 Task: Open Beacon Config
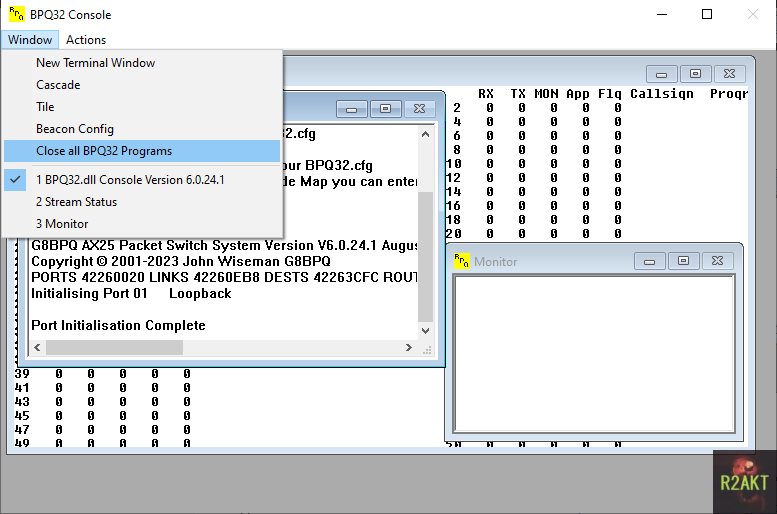(142, 129)
